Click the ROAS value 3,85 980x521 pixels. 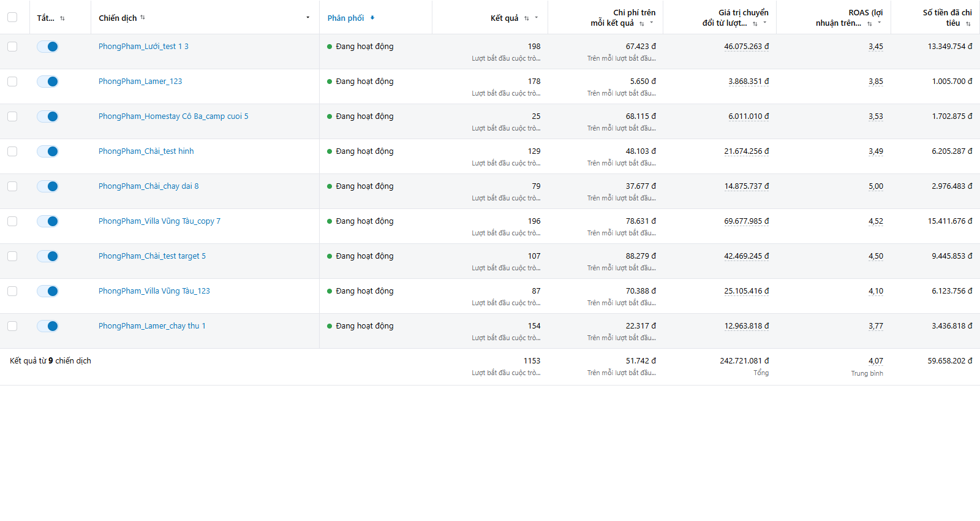(876, 82)
